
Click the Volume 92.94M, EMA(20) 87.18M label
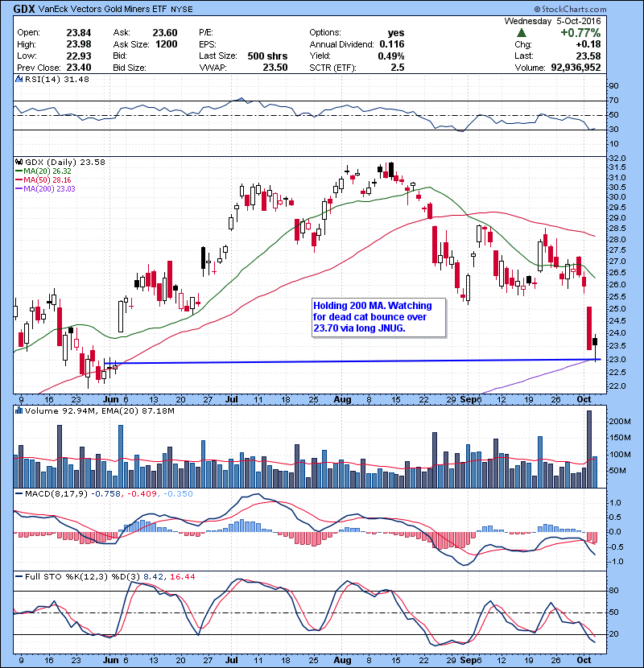click(100, 410)
